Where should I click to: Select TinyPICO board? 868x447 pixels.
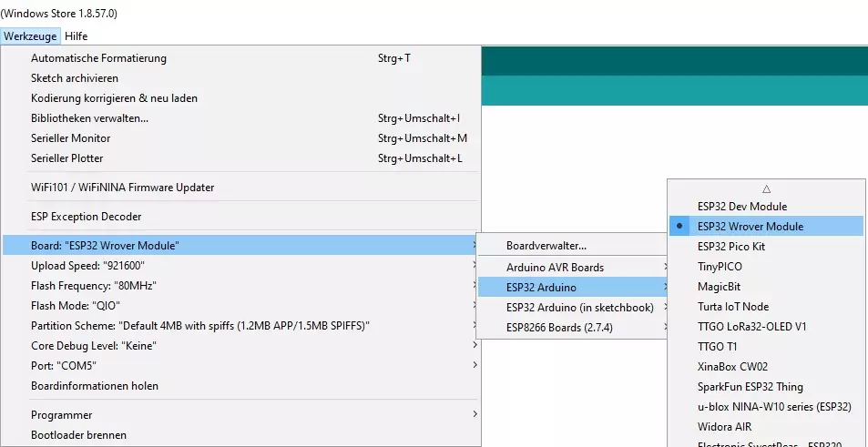coord(766,266)
